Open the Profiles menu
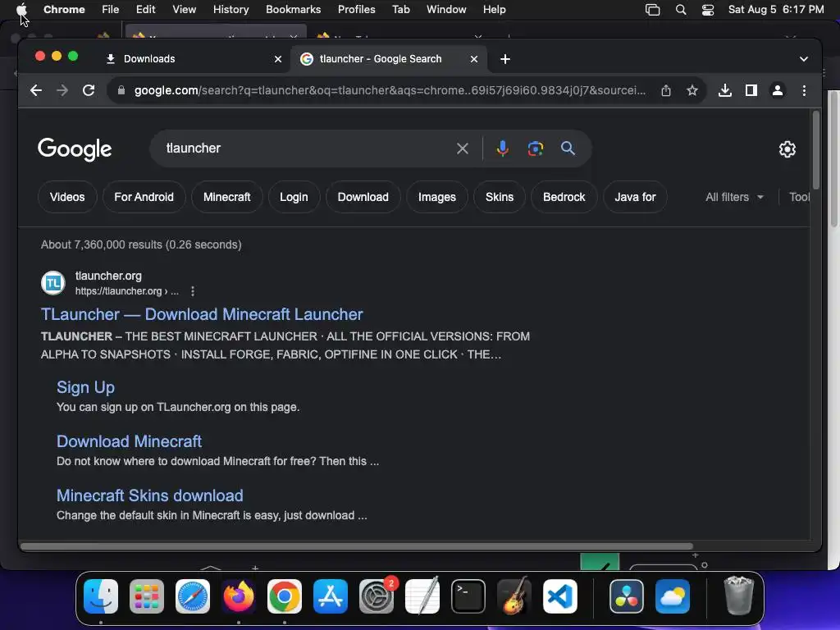Viewport: 840px width, 630px height. [x=356, y=10]
